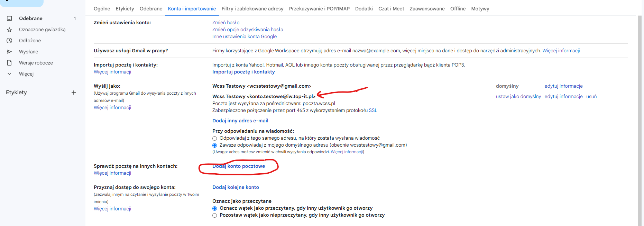The height and width of the screenshot is (226, 644).
Task: Select reply from same address radio option
Action: click(215, 138)
